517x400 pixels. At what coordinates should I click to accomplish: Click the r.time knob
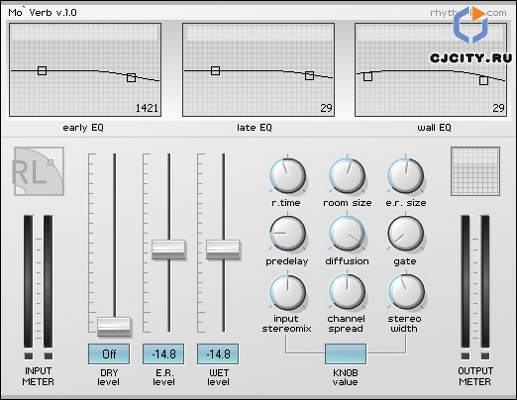point(287,176)
